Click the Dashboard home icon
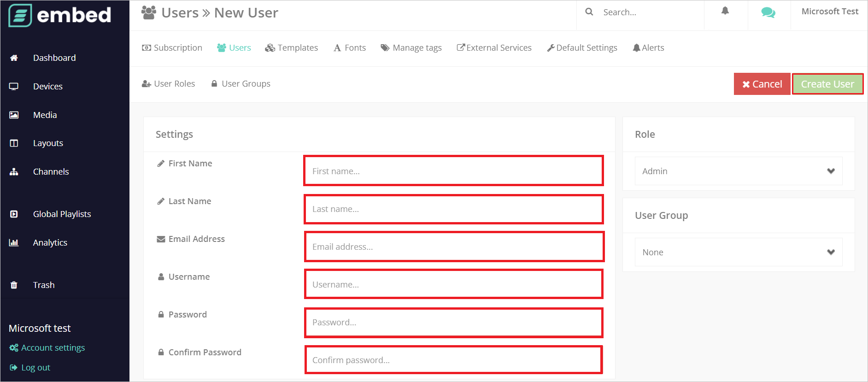Viewport: 868px width, 382px height. [14, 58]
